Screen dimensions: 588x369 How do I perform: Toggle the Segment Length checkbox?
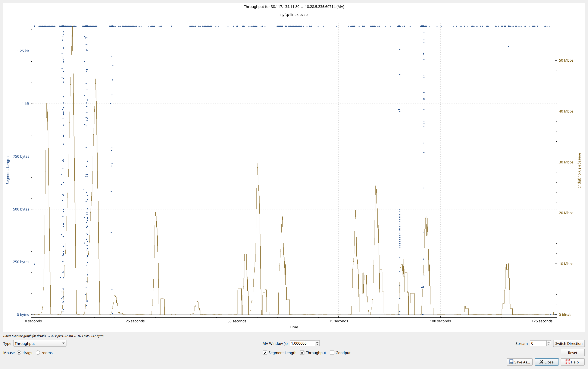[x=265, y=353]
